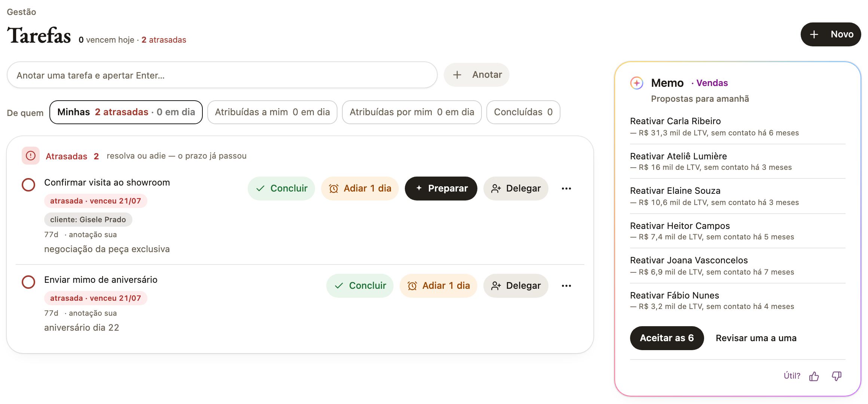This screenshot has height=404, width=868.
Task: Click the red alert icon beside Atrasadas
Action: 31,156
